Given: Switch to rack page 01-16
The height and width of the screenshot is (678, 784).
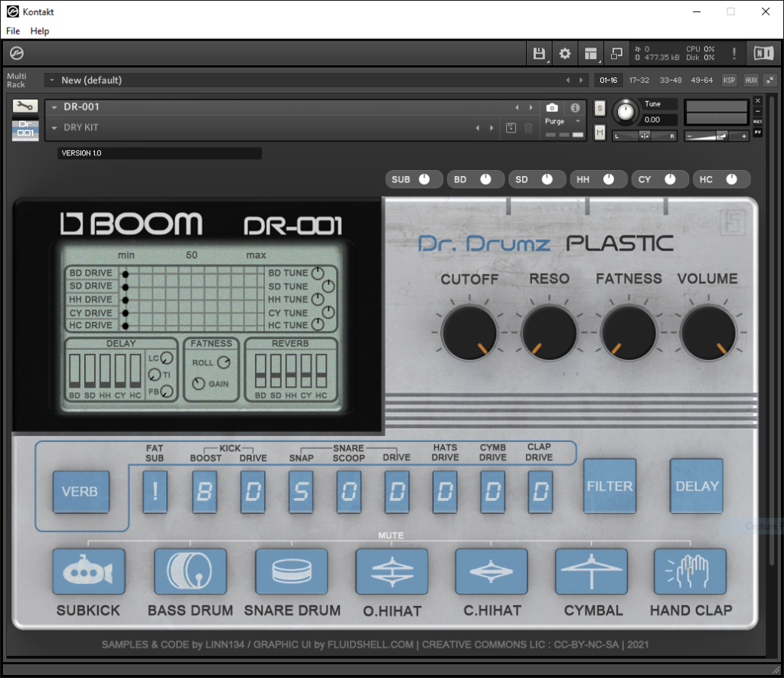Looking at the screenshot, I should click(x=609, y=80).
